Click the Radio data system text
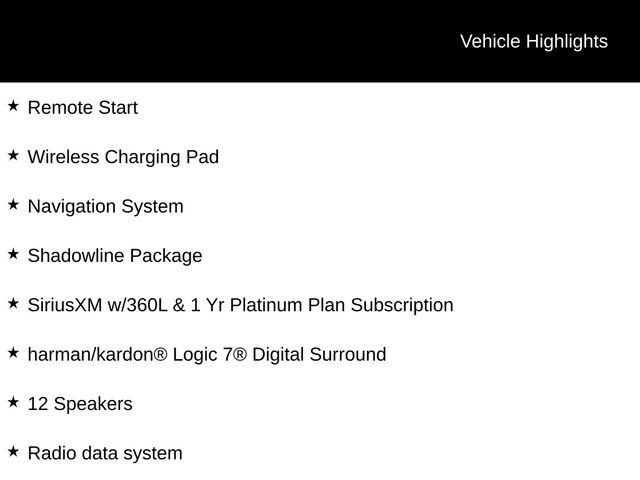 pyautogui.click(x=105, y=454)
